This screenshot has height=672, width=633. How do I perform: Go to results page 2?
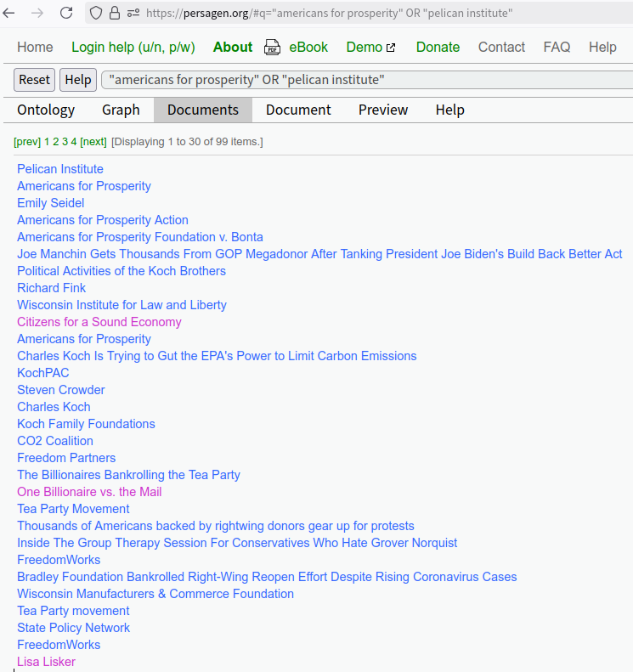[56, 142]
